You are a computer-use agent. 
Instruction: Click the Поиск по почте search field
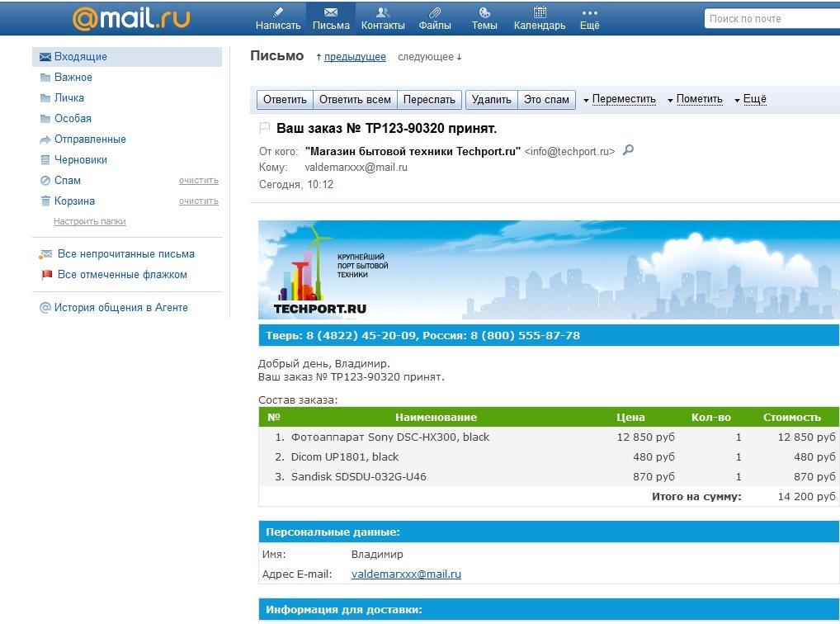click(772, 19)
